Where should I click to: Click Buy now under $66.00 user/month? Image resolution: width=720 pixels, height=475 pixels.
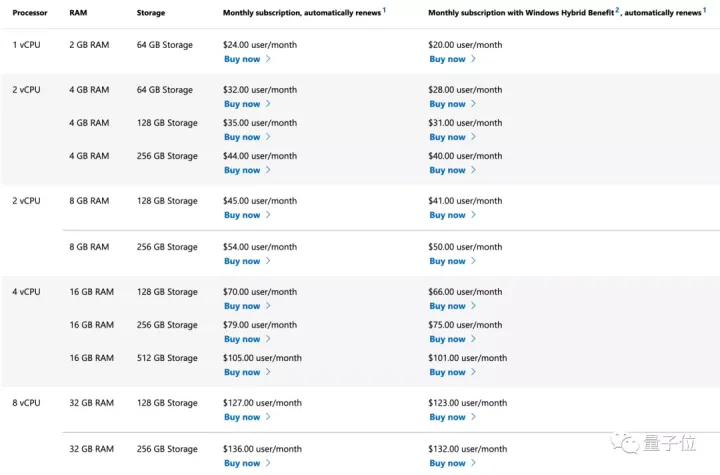tap(447, 306)
